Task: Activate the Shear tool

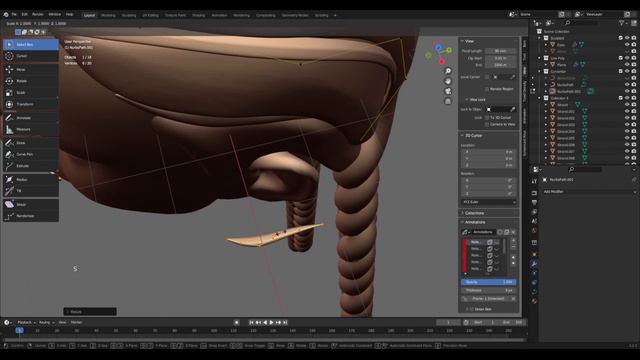Action: (31, 204)
